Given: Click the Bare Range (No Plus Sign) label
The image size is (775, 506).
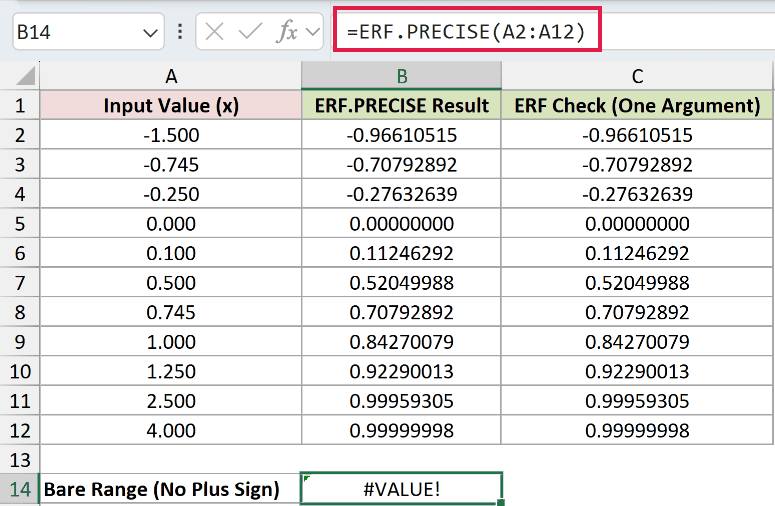Looking at the screenshot, I should [x=162, y=489].
